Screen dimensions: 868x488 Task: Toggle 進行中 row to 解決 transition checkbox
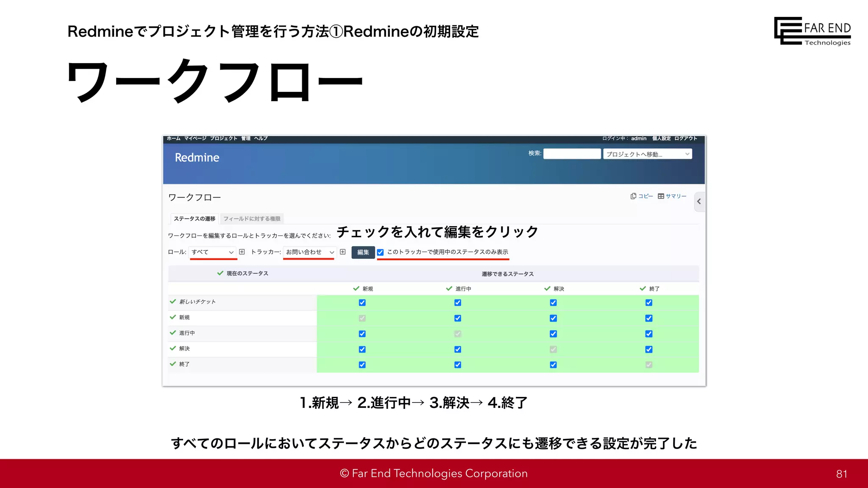pos(554,334)
